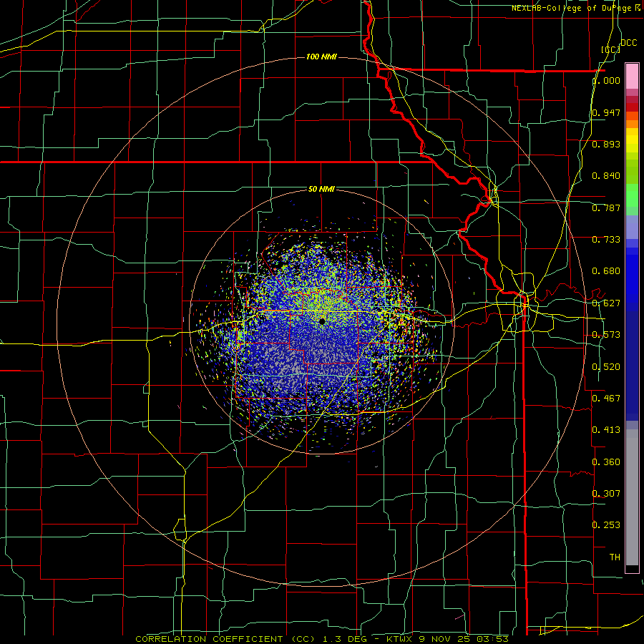
Task: Click the 50 NMI range ring label
Action: tap(321, 189)
